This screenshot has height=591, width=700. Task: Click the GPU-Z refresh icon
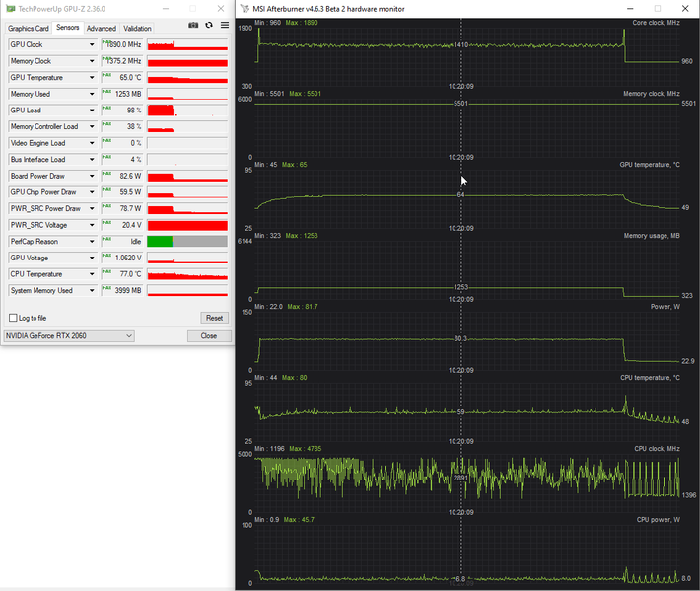[209, 25]
